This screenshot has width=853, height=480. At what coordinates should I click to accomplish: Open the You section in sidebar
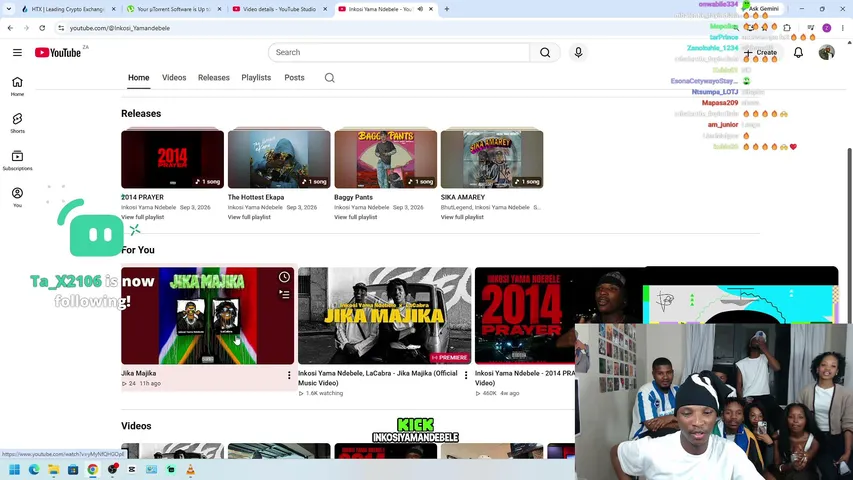pyautogui.click(x=17, y=197)
